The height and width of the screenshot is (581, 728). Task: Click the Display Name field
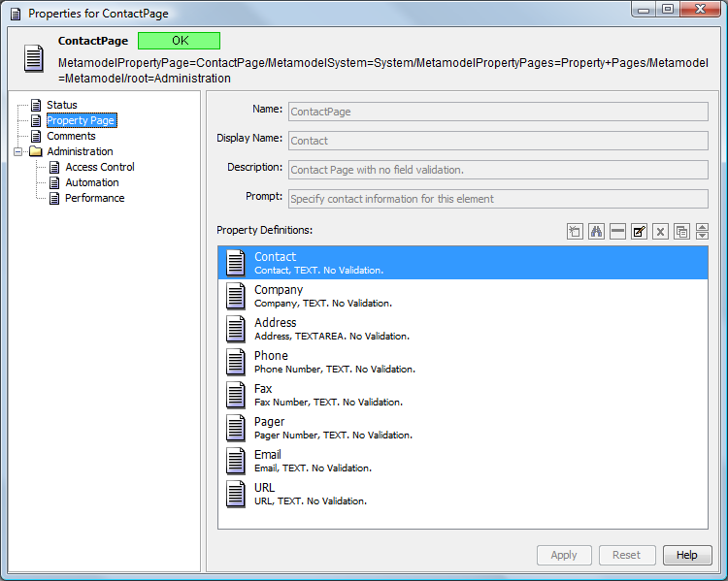click(498, 141)
